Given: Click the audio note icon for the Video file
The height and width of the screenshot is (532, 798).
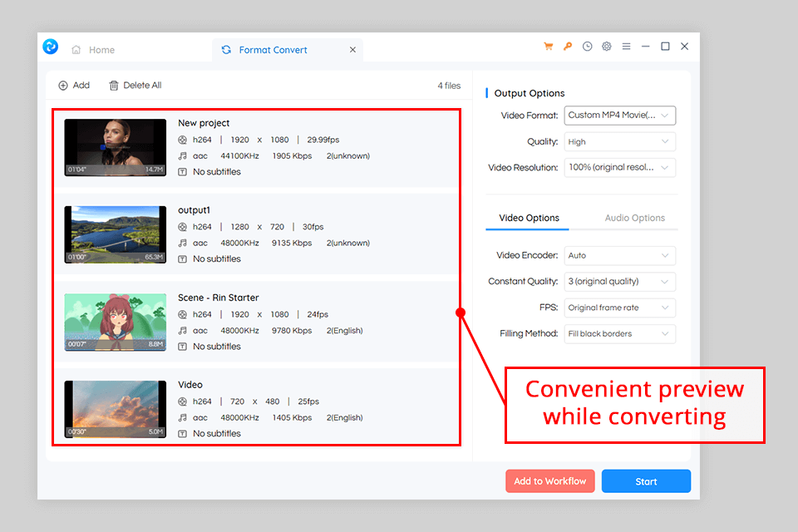Looking at the screenshot, I should click(x=182, y=417).
